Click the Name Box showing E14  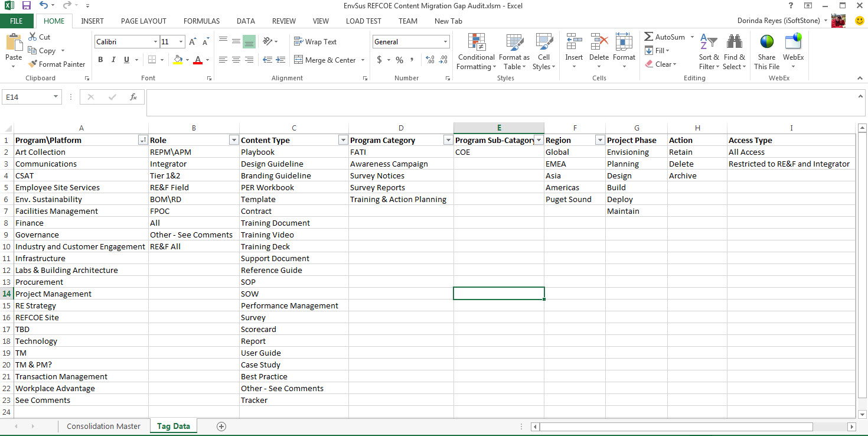(x=27, y=97)
